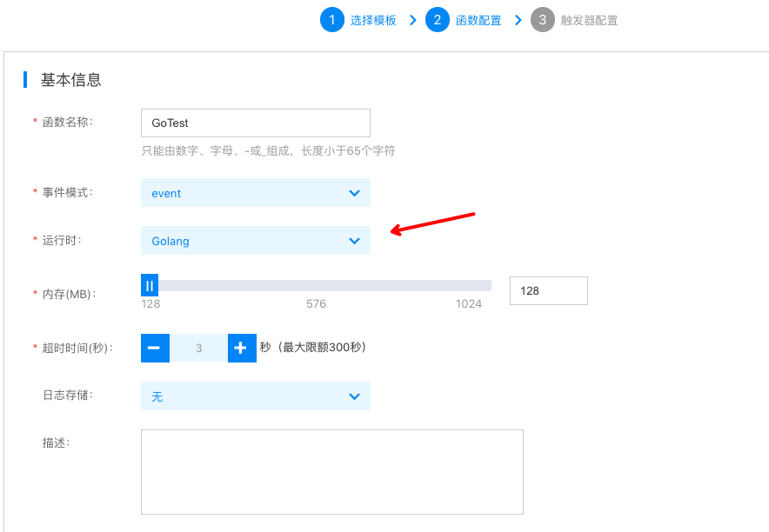Click inside the 描述 text area
769x532 pixels.
coord(331,471)
